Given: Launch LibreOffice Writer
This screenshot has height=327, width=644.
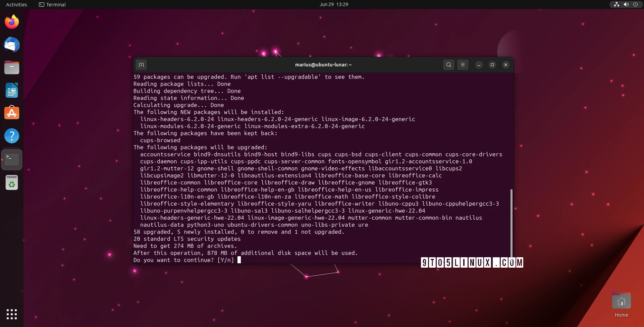Looking at the screenshot, I should click(12, 90).
